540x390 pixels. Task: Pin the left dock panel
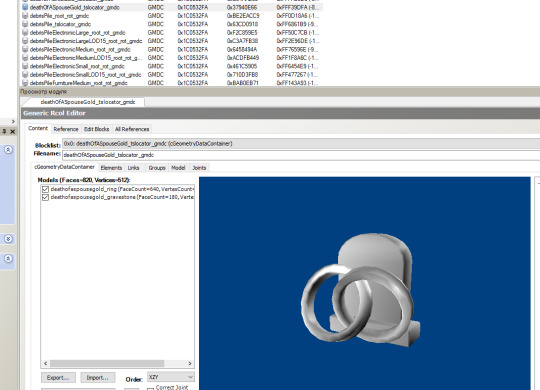coord(4,131)
